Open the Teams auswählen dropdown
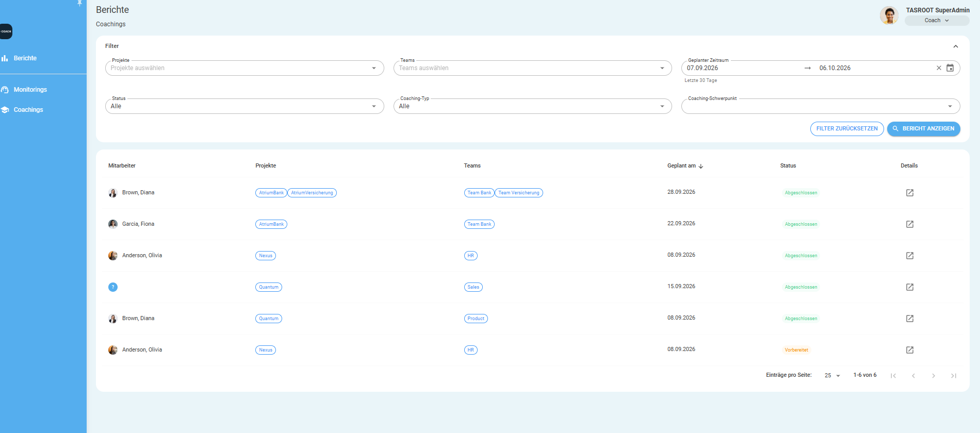980x433 pixels. tap(532, 68)
